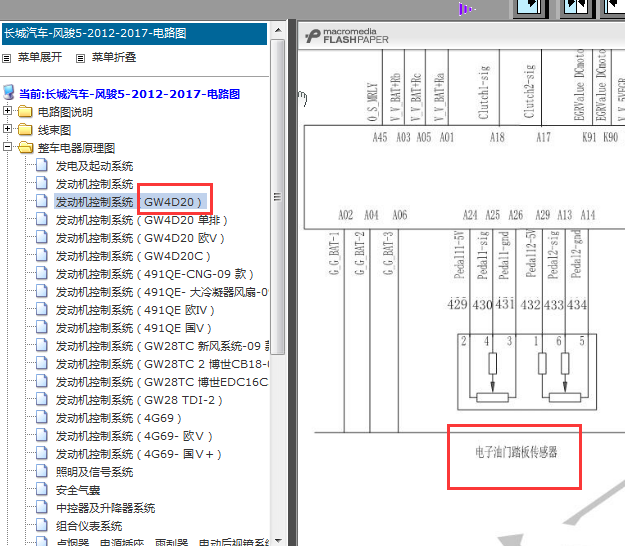Click wire number 434 in diagram
Image resolution: width=625 pixels, height=546 pixels.
coord(577,305)
